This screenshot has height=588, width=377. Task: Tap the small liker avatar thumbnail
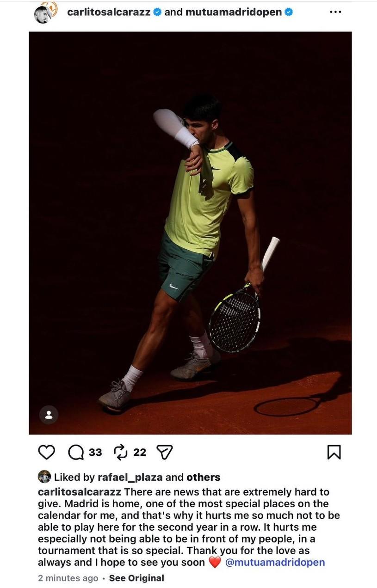[44, 477]
